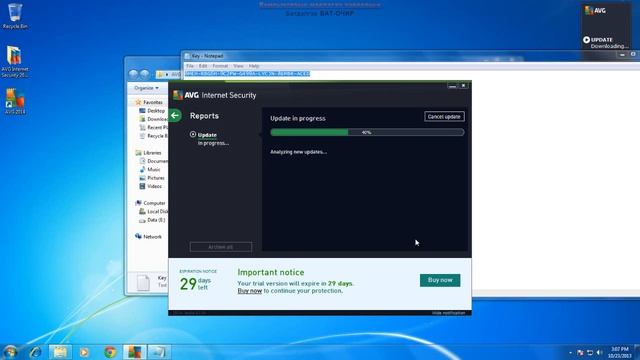Screen dimensions: 640x360
Task: Click the green back arrow in AVG
Action: click(175, 116)
